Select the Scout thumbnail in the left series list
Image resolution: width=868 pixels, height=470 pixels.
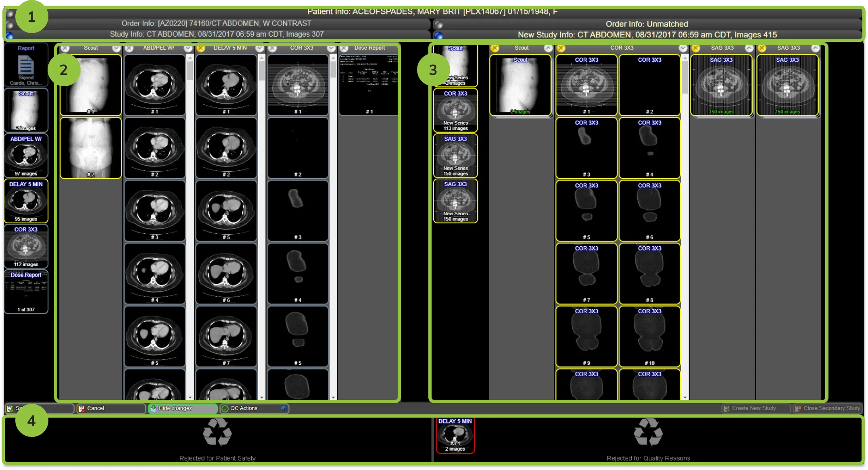[x=26, y=111]
